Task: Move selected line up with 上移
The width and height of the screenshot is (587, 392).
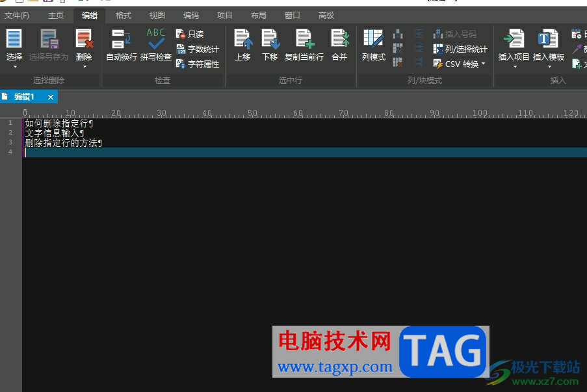Action: coord(242,46)
